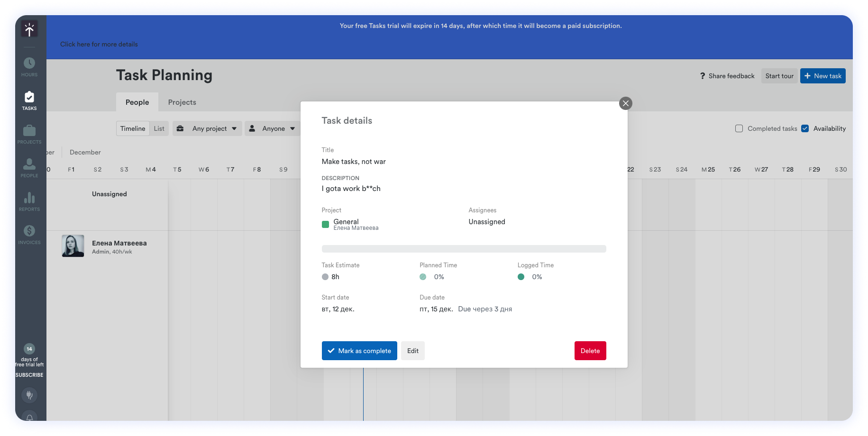This screenshot has height=436, width=868.
Task: Click the Edit button in task details
Action: pos(412,351)
